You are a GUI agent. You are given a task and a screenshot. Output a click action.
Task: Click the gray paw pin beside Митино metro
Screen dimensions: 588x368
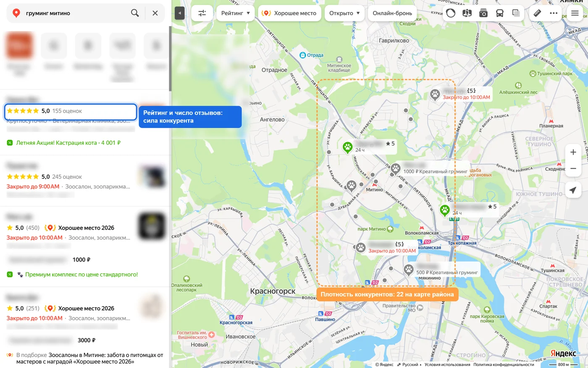point(352,185)
